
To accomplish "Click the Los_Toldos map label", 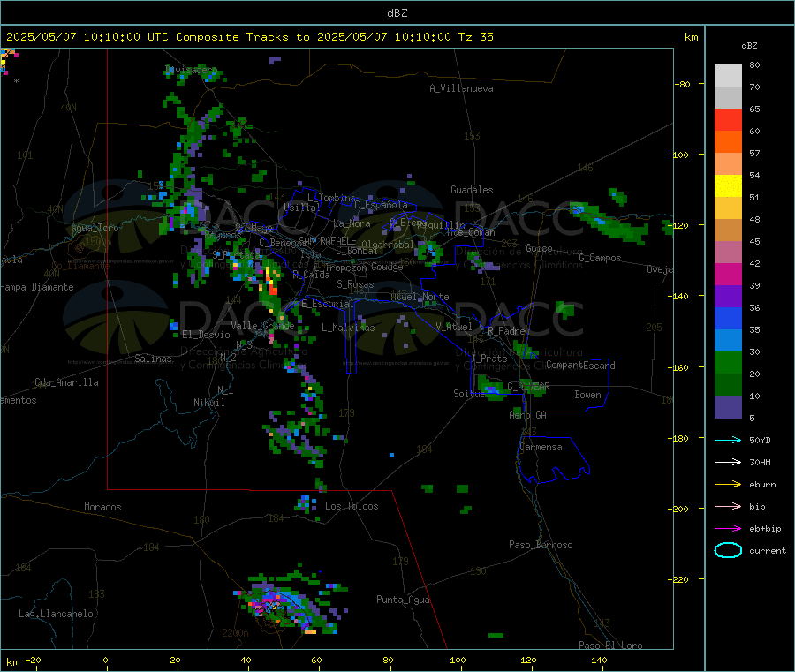I will pyautogui.click(x=352, y=506).
